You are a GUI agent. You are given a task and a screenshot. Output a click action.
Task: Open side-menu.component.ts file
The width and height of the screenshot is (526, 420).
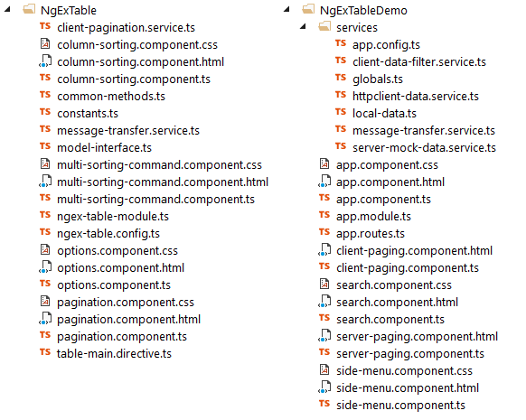coord(400,406)
